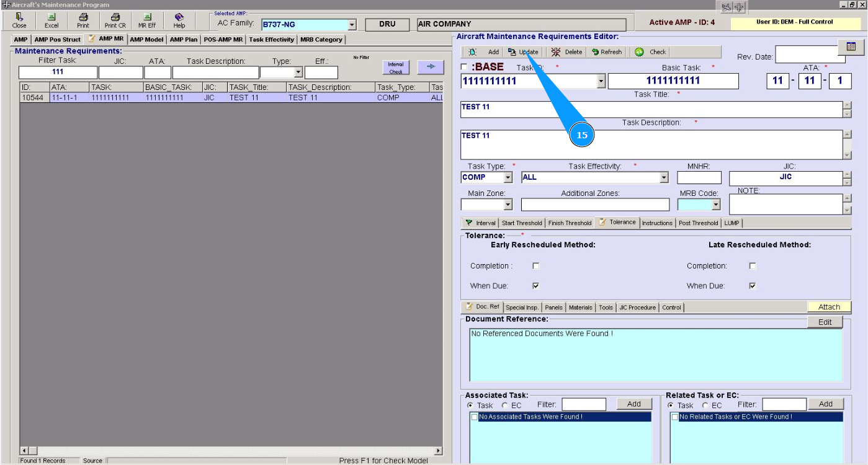Image resolution: width=868 pixels, height=465 pixels.
Task: Open the AMP Model tab
Action: (x=146, y=40)
